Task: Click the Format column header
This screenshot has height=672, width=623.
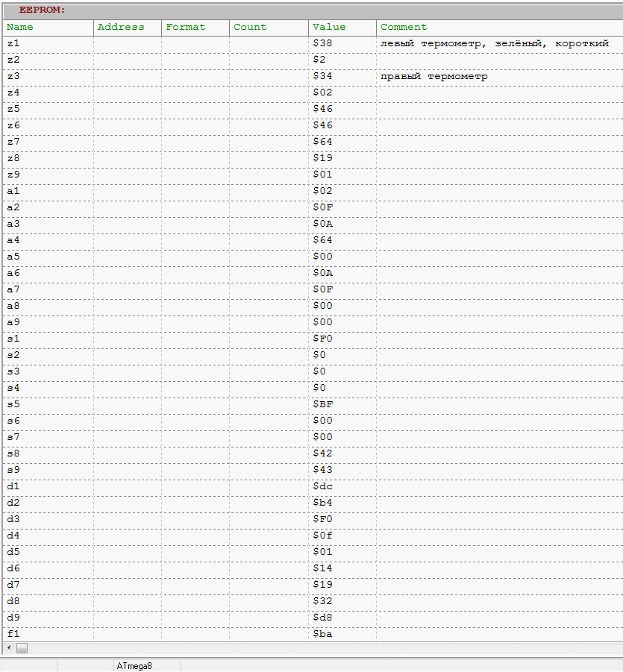Action: (186, 27)
